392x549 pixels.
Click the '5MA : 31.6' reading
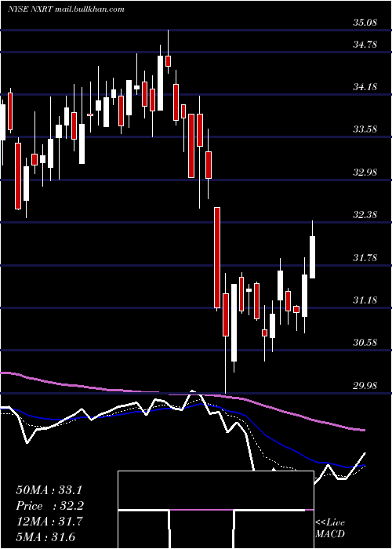point(45,537)
